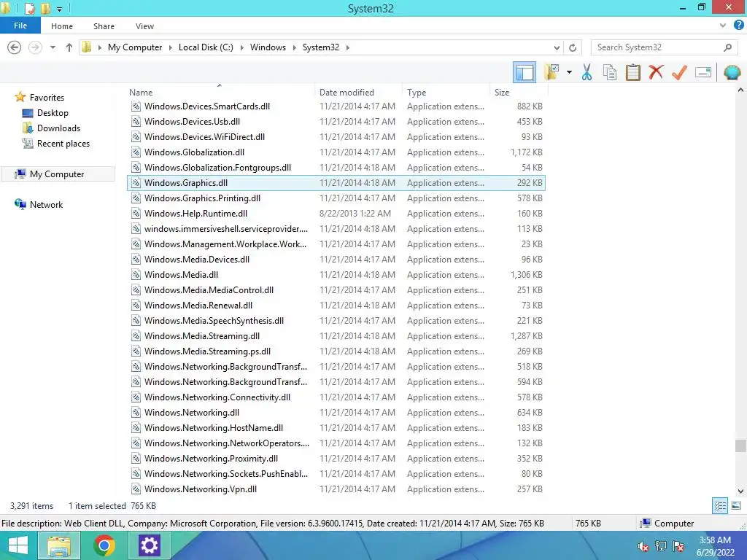Expand the chevron after System32 breadcrumb
The width and height of the screenshot is (747, 560).
347,47
